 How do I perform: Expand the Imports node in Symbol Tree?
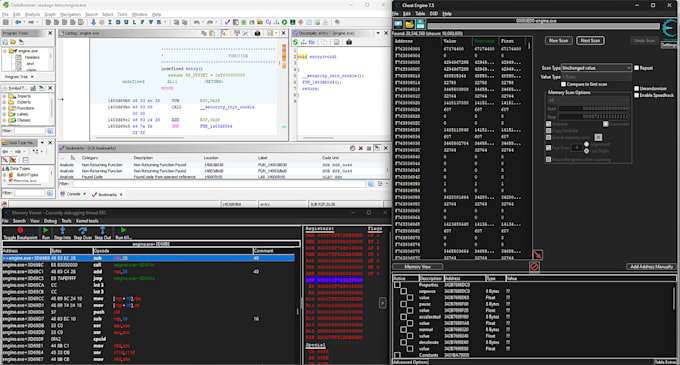point(4,96)
